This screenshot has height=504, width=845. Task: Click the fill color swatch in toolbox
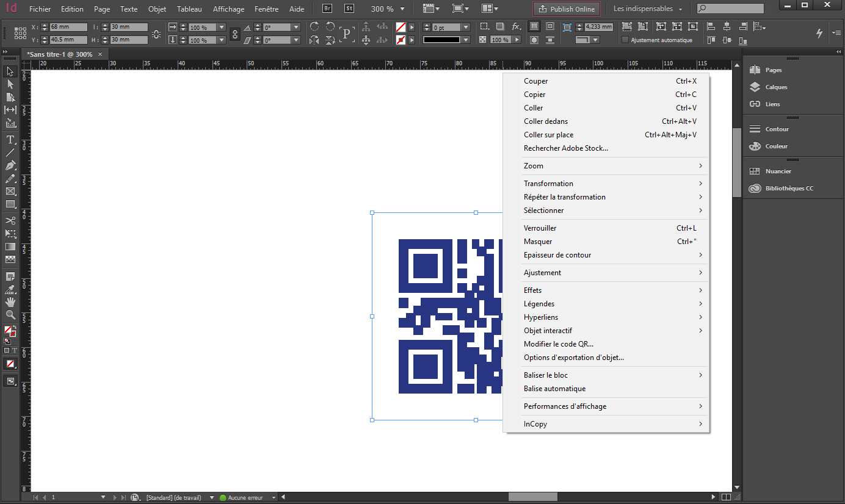coord(9,329)
